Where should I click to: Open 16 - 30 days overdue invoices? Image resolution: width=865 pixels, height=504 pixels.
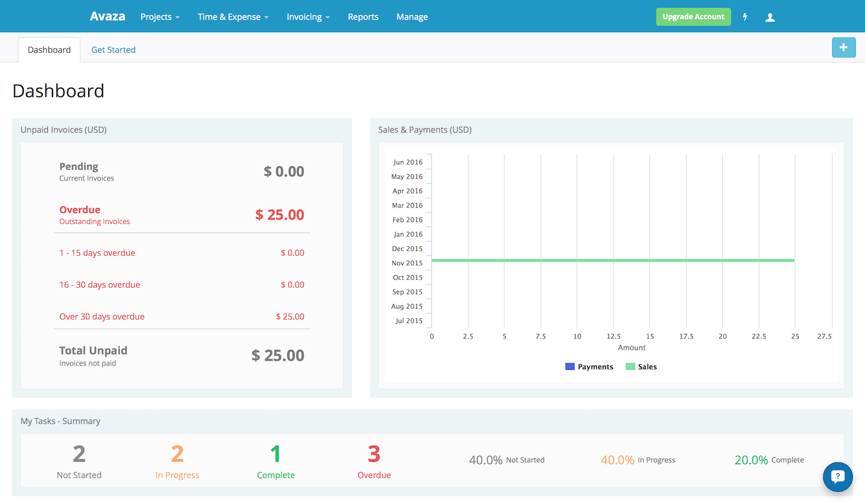(x=182, y=284)
